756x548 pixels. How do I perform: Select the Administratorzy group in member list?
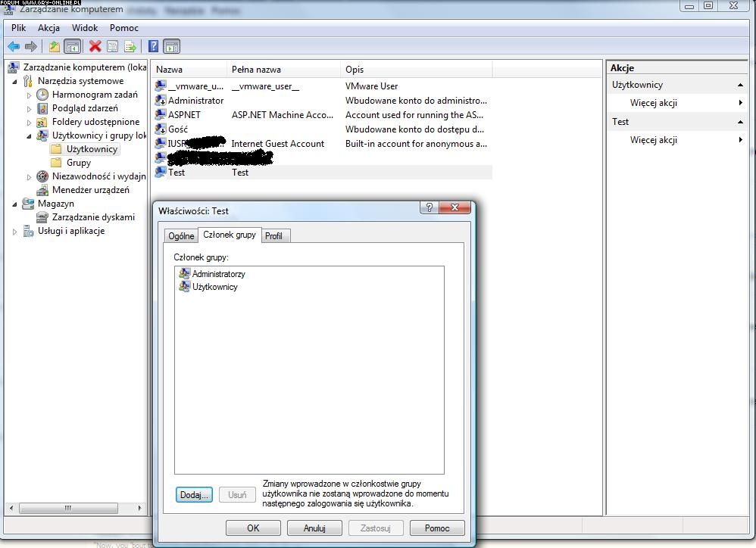(218, 274)
